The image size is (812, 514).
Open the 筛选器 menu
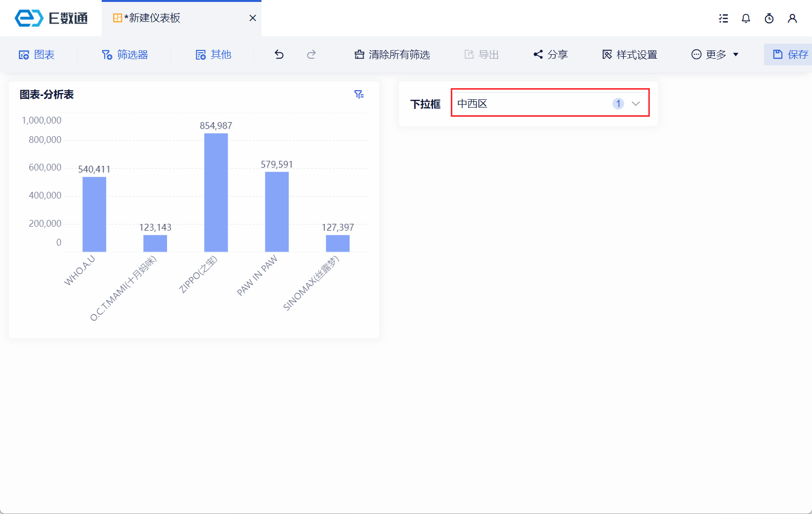[x=125, y=55]
